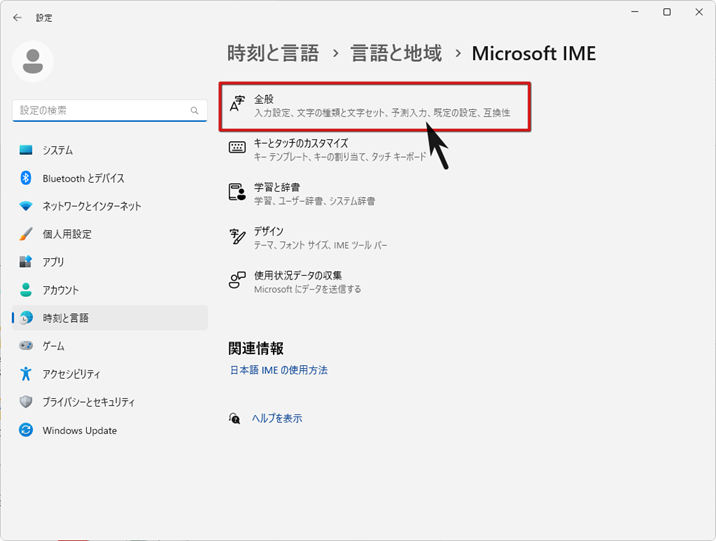Open Bluetooth とデバイス settings

click(110, 178)
